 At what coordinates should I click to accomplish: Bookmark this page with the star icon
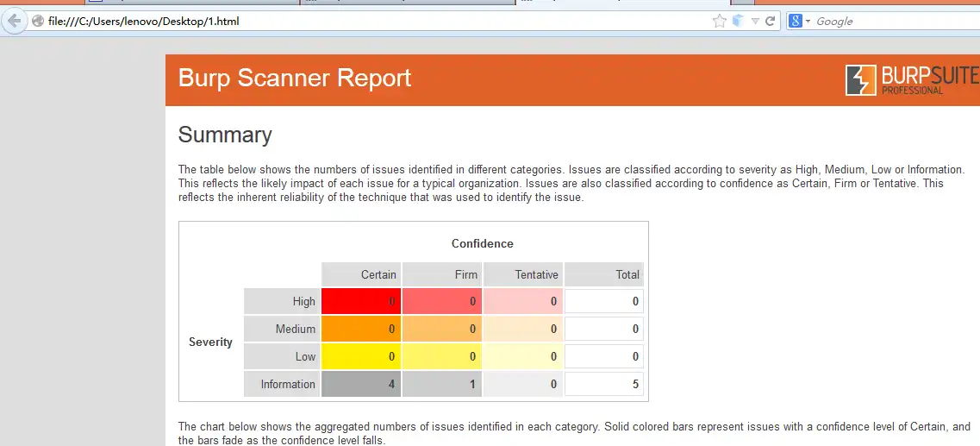(x=720, y=22)
